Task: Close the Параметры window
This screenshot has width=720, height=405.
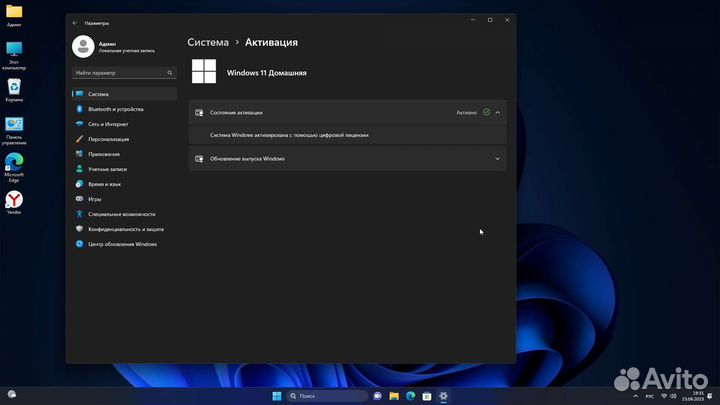Action: [507, 20]
